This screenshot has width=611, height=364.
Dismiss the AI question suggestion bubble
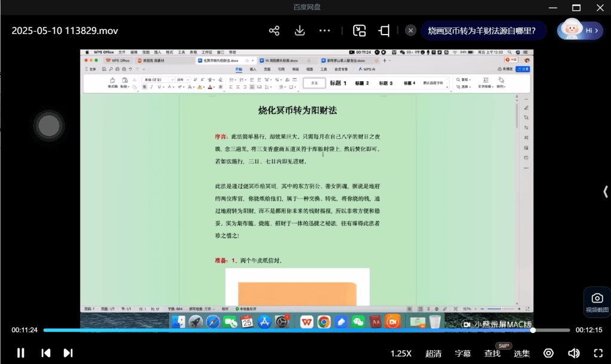coord(411,30)
